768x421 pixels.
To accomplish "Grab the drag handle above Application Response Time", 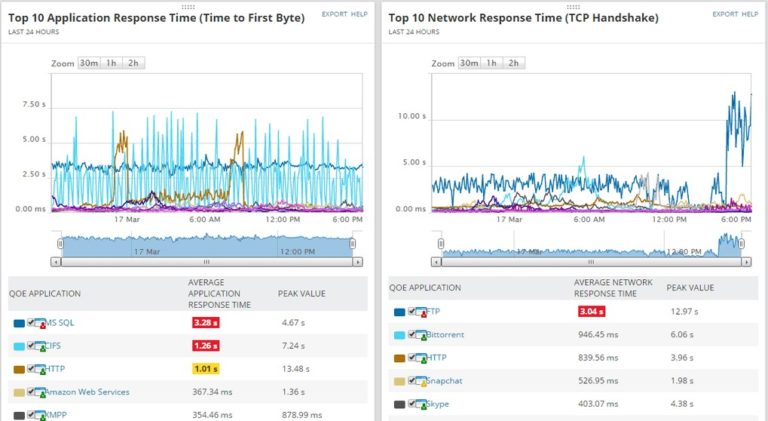I will (188, 7).
